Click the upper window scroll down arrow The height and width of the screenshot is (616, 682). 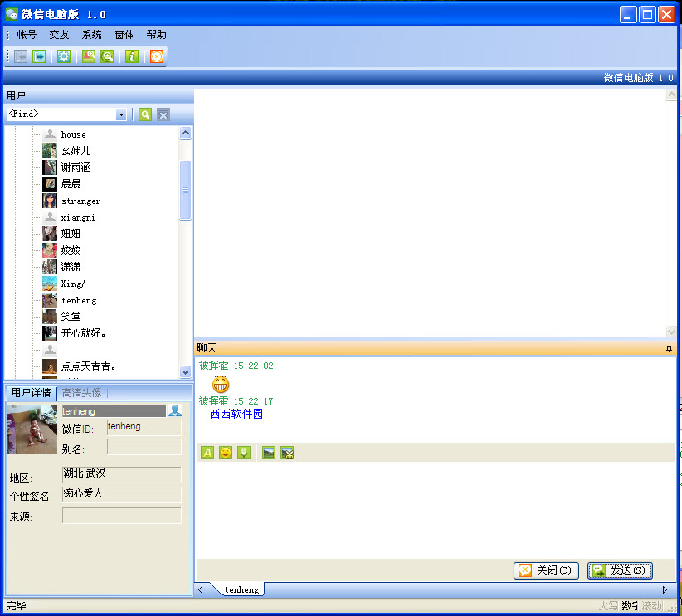coord(671,332)
